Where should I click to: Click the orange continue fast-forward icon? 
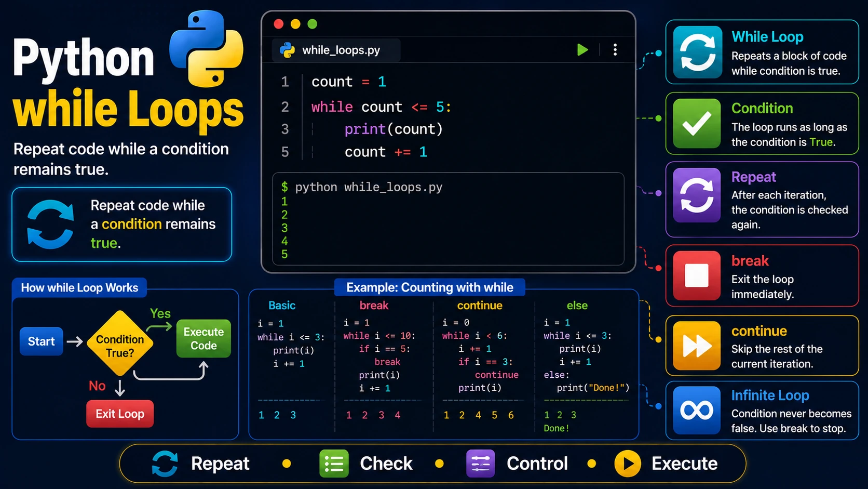click(x=697, y=346)
